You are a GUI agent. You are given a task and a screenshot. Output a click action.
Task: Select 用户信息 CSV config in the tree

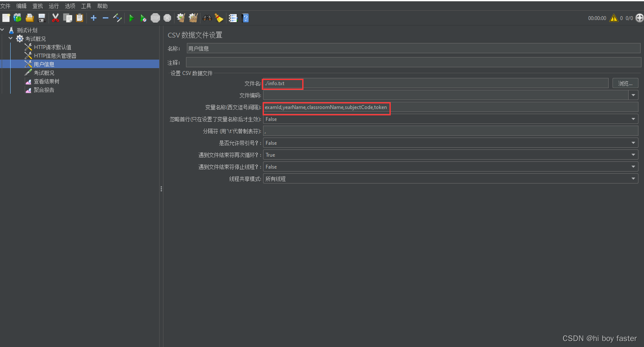[x=44, y=64]
